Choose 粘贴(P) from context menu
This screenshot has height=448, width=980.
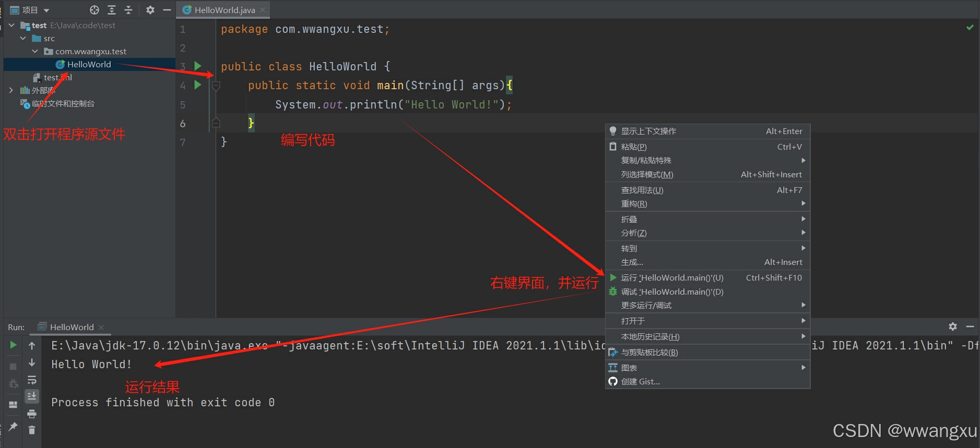point(707,147)
